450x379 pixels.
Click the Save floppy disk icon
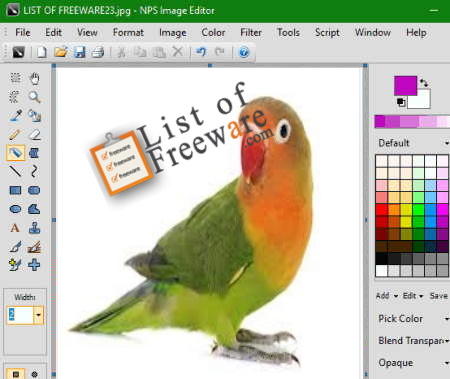pyautogui.click(x=80, y=52)
